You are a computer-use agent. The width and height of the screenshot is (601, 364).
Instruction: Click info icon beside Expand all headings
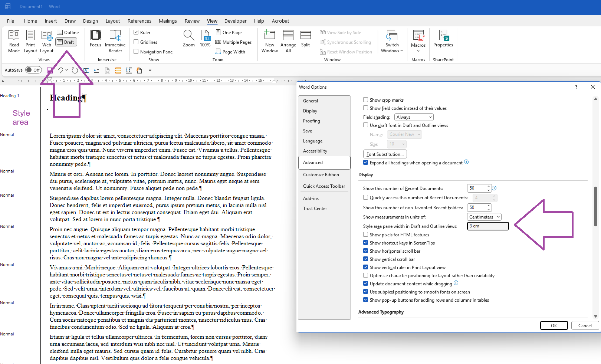(467, 162)
